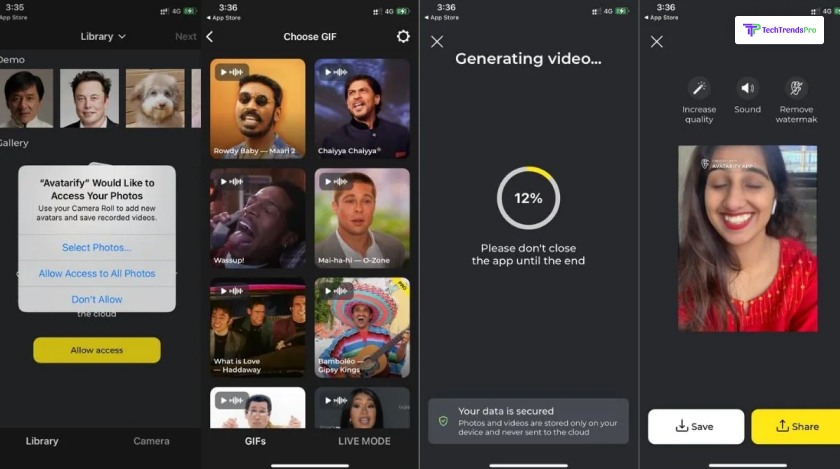Close the video result screen
The width and height of the screenshot is (840, 469).
(x=657, y=41)
